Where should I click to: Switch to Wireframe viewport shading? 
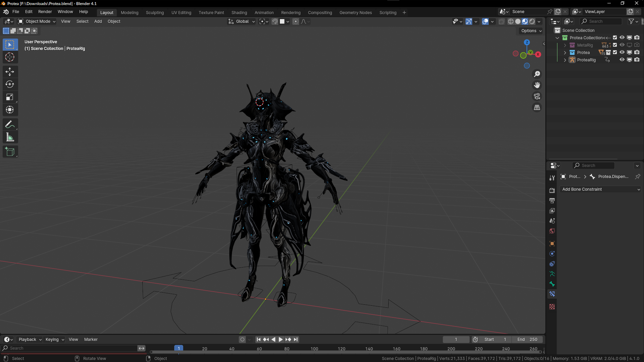511,21
